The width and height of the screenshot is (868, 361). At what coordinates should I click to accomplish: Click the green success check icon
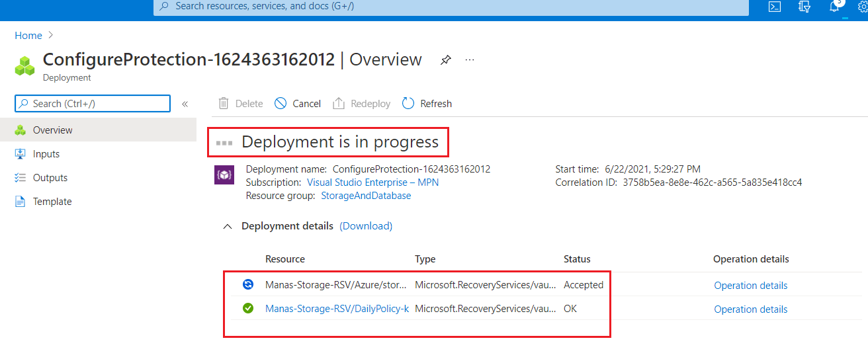coord(248,308)
